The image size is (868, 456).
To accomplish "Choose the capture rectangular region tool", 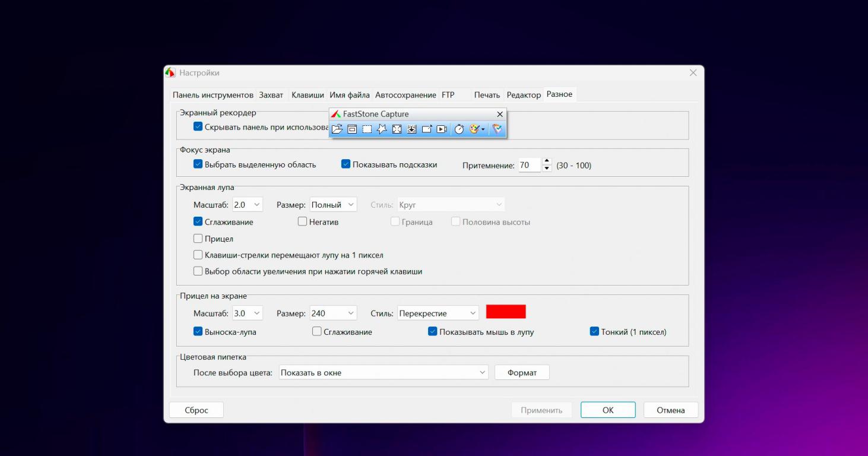I will 367,129.
